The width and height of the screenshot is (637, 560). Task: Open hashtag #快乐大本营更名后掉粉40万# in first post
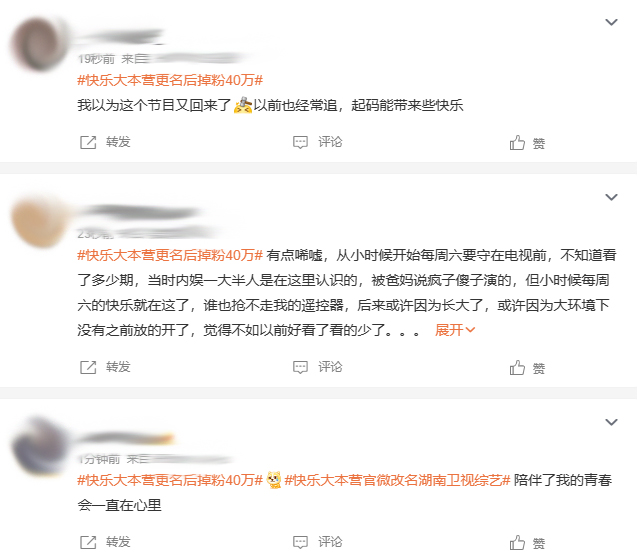point(170,80)
